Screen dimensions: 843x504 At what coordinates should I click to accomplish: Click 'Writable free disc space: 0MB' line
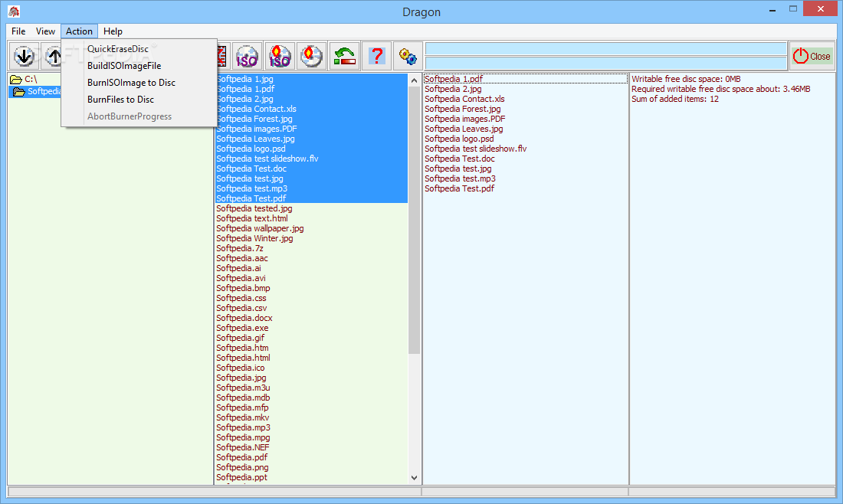[686, 79]
